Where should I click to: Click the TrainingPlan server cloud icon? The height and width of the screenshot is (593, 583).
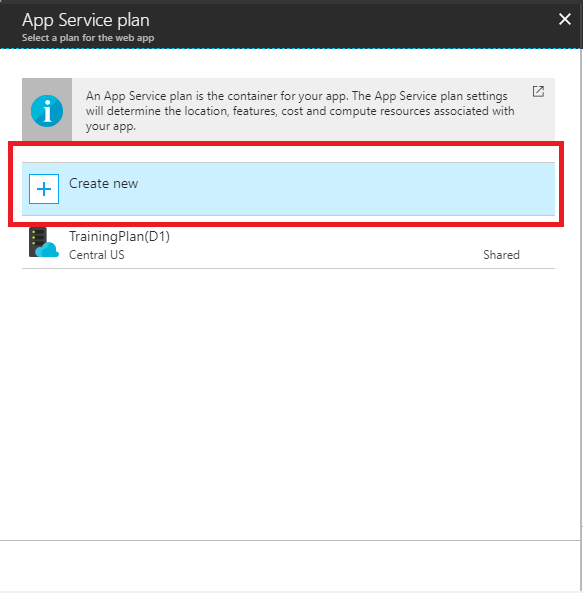pyautogui.click(x=44, y=242)
